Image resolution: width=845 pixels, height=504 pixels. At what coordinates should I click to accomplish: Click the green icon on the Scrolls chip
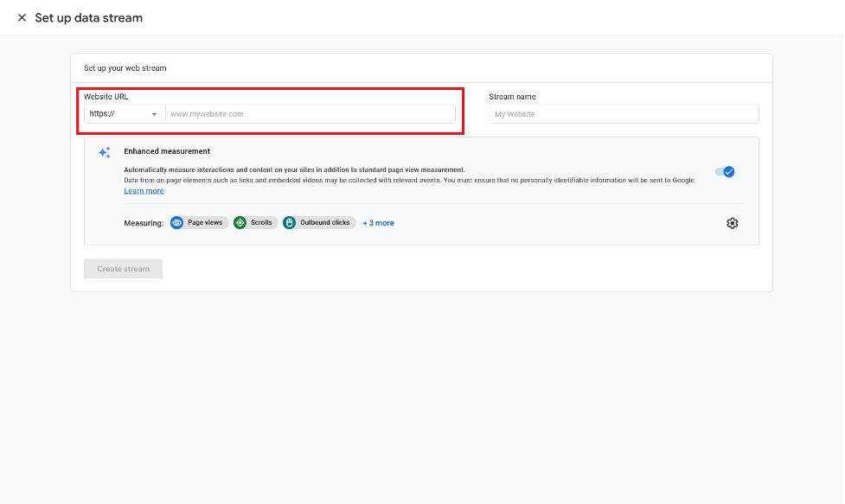(x=240, y=222)
